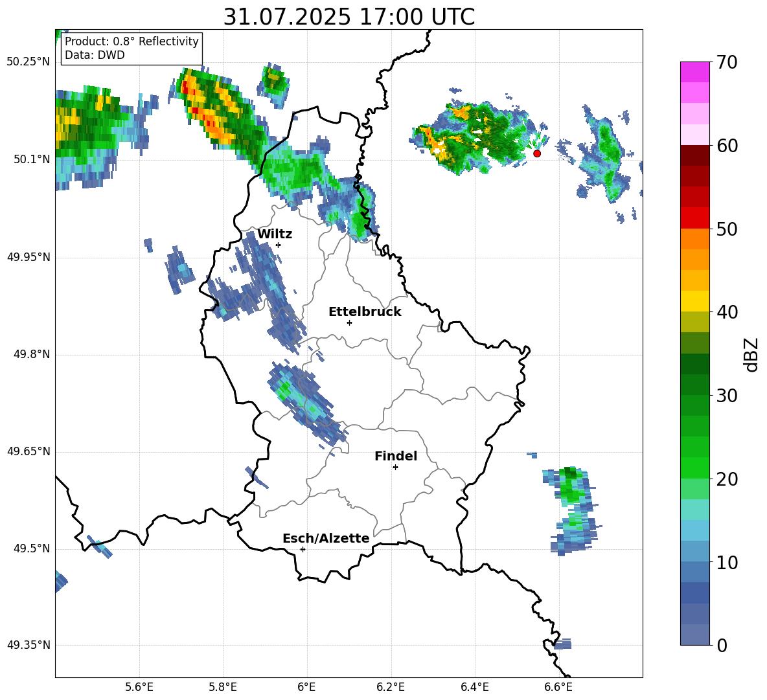Pick the light blue swatch just above 10 dBZ
Screen dimensions: 767x700
[x=694, y=552]
